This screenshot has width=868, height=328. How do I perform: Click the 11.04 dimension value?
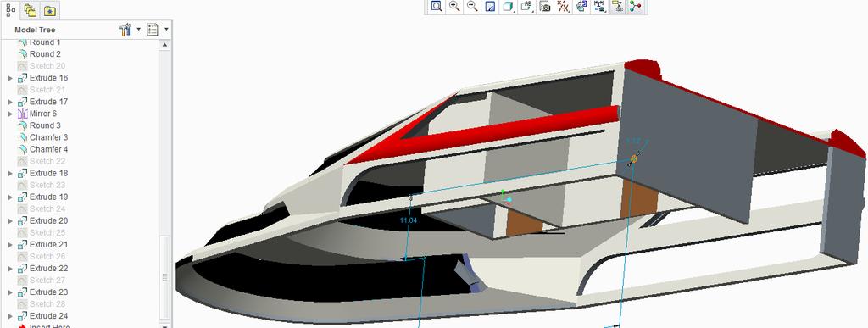pyautogui.click(x=408, y=220)
